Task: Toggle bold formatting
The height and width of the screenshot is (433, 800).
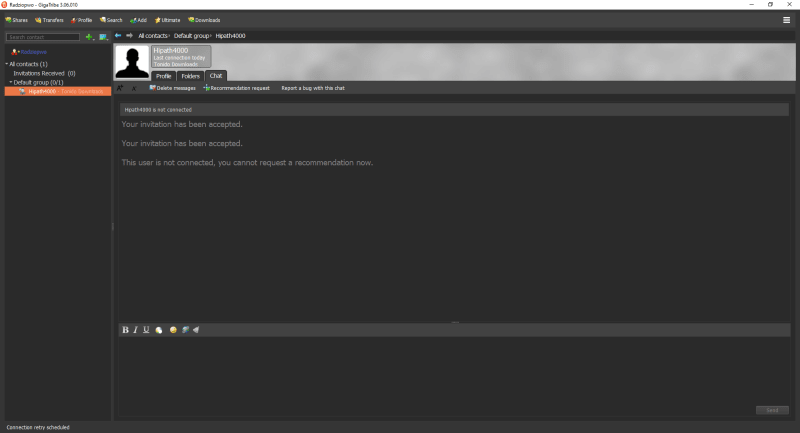Action: 125,330
